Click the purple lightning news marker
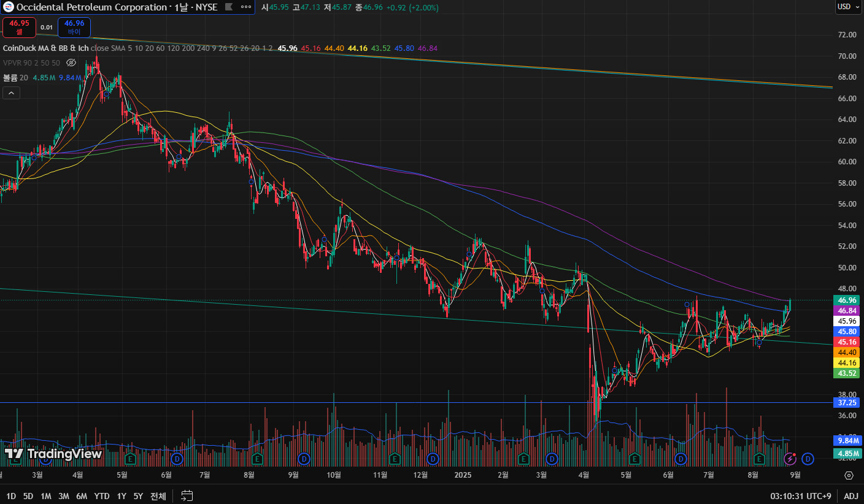 [791, 459]
